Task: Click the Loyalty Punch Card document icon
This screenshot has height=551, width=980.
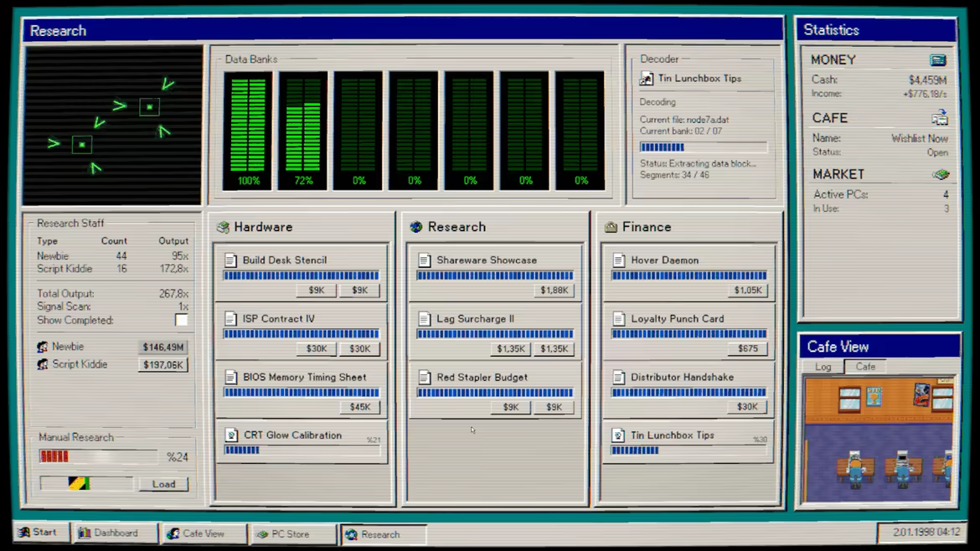Action: [x=619, y=318]
